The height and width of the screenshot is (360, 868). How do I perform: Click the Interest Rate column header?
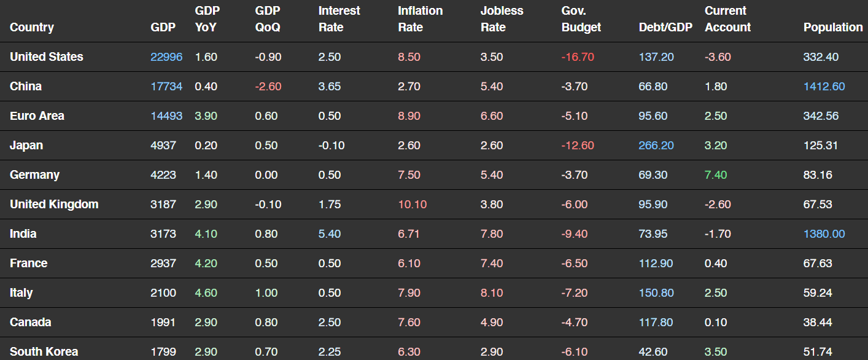[339, 19]
